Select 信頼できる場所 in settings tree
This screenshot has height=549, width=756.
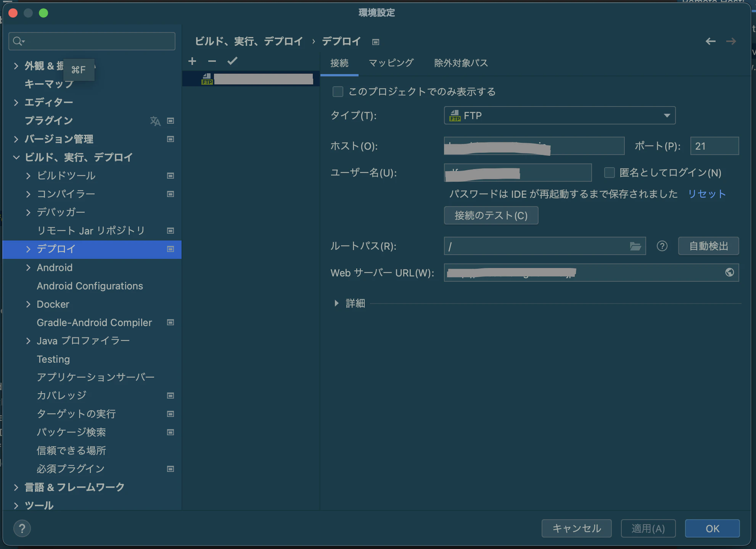coord(71,451)
